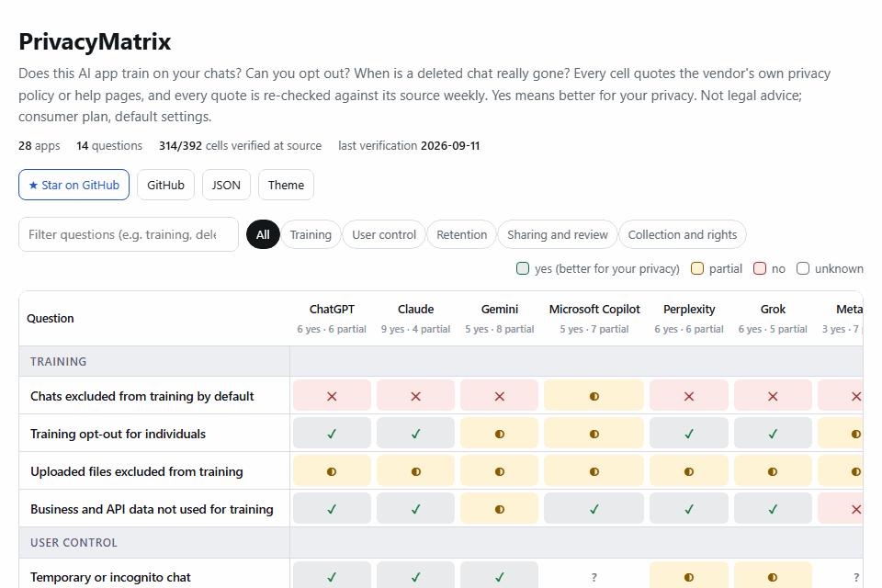Open Claude's 'excluded by default' no cell

point(415,396)
